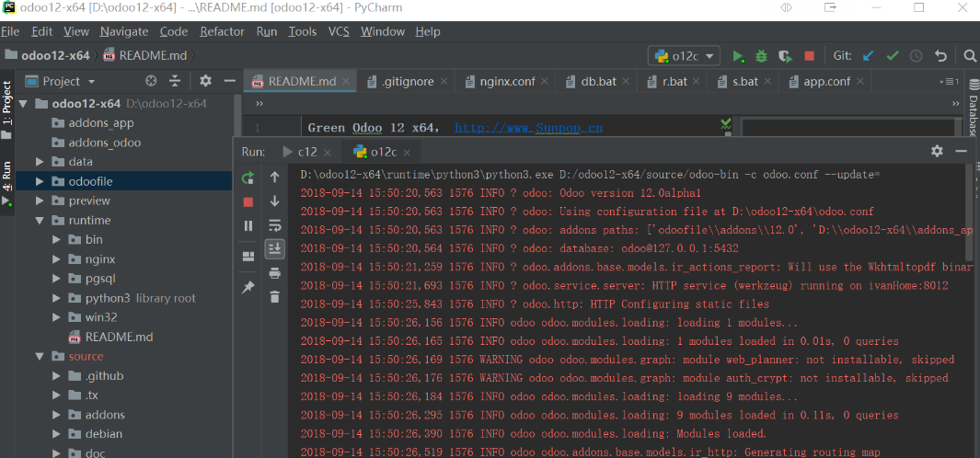Click README.md breadcrumb in navigation bar
This screenshot has height=458, width=980.
coord(145,55)
